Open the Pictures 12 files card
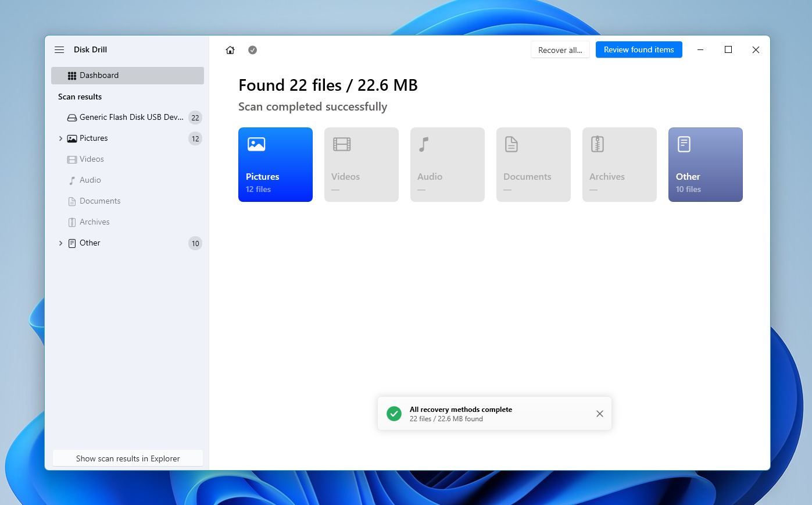Image resolution: width=812 pixels, height=505 pixels. [x=276, y=165]
